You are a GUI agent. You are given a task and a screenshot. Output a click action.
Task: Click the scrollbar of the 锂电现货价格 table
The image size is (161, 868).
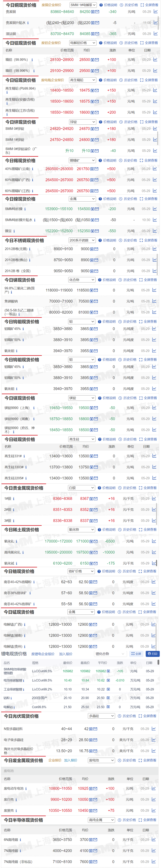pos(158,662)
